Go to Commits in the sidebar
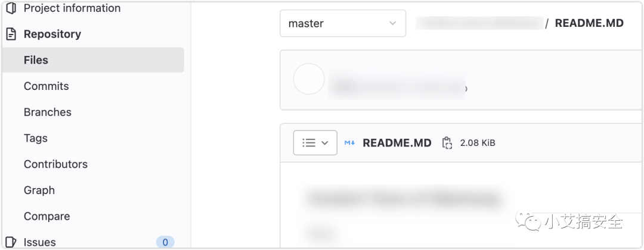The height and width of the screenshot is (250, 644). pyautogui.click(x=46, y=86)
